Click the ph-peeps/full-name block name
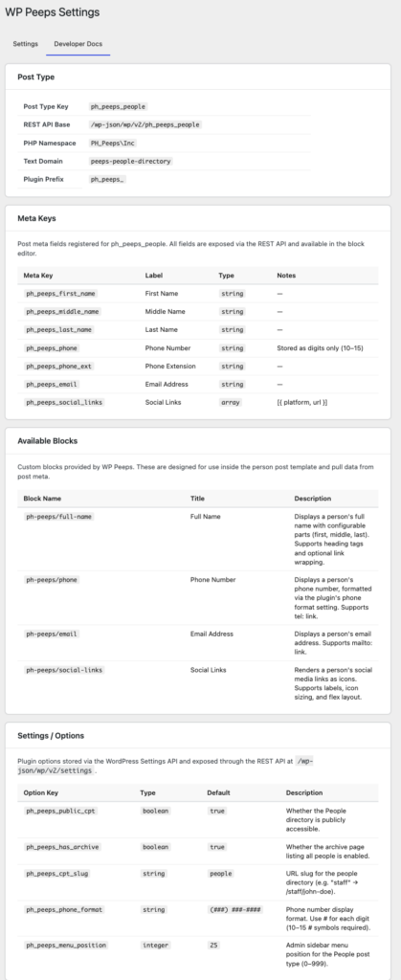 click(x=59, y=517)
